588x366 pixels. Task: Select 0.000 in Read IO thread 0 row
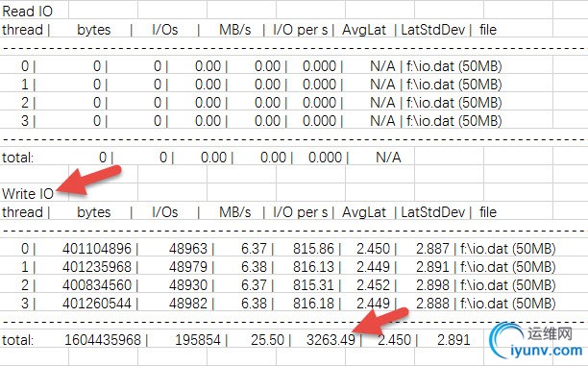coord(320,66)
